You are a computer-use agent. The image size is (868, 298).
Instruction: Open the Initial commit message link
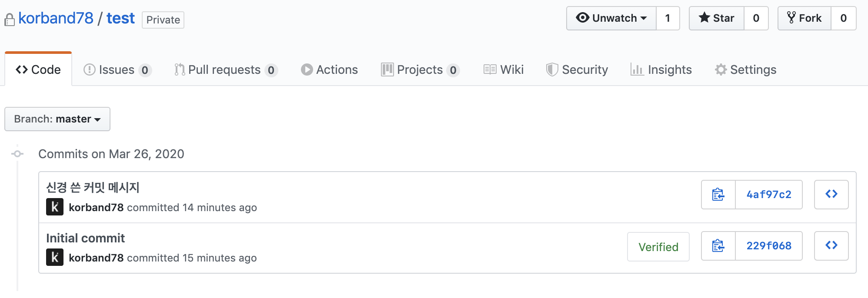pos(85,238)
